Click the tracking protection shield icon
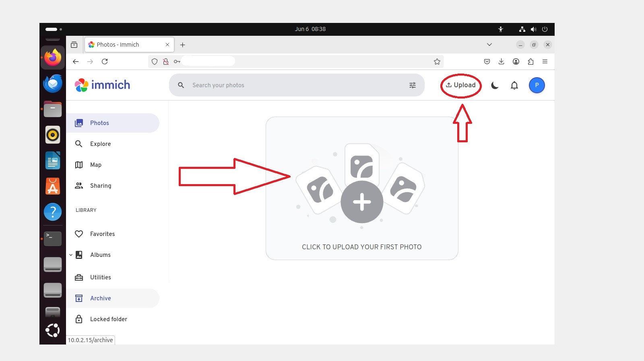 155,62
